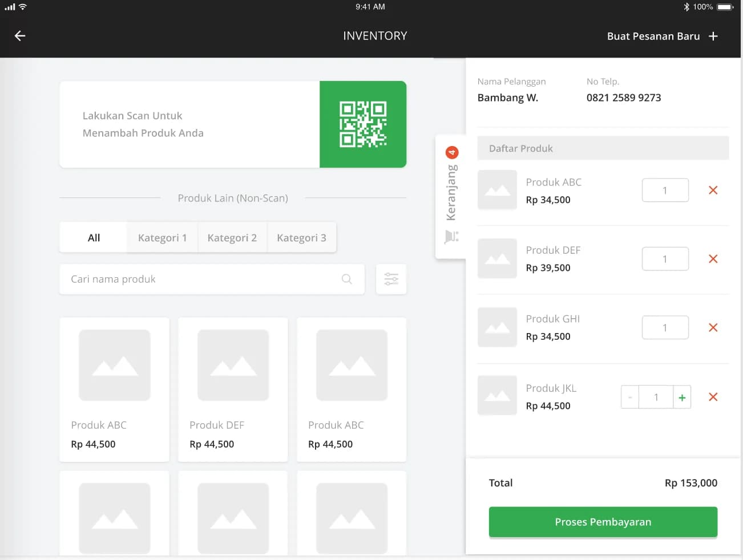
Task: Click the customer name Bambang W.
Action: click(508, 98)
